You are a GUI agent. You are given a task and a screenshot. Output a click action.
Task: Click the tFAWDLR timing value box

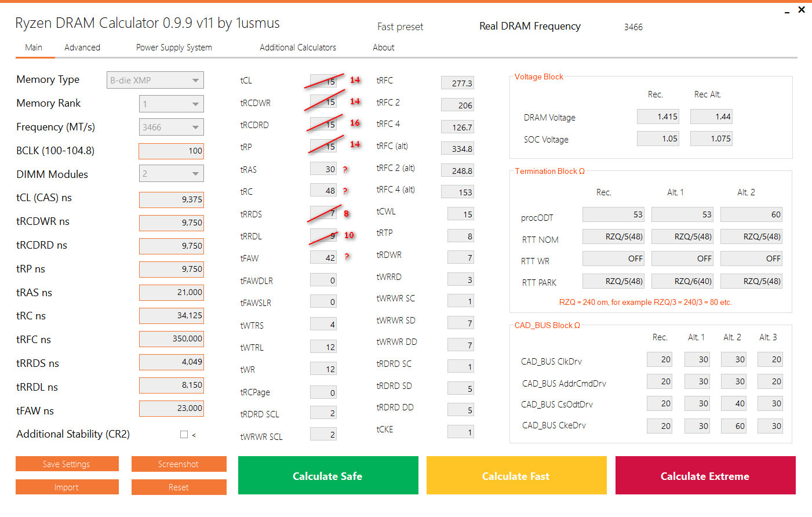(x=323, y=281)
